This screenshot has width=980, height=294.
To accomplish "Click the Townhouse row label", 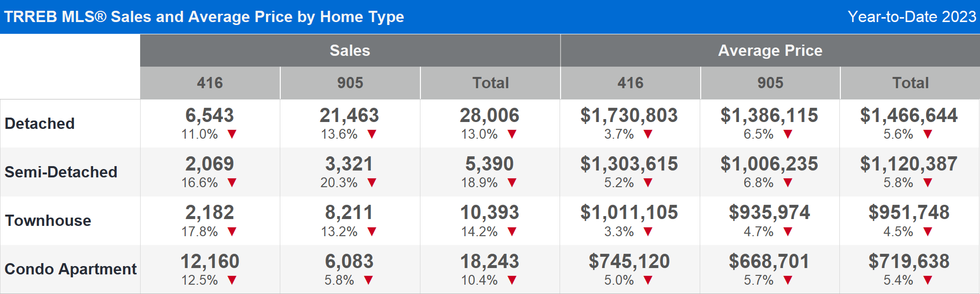I will (48, 220).
